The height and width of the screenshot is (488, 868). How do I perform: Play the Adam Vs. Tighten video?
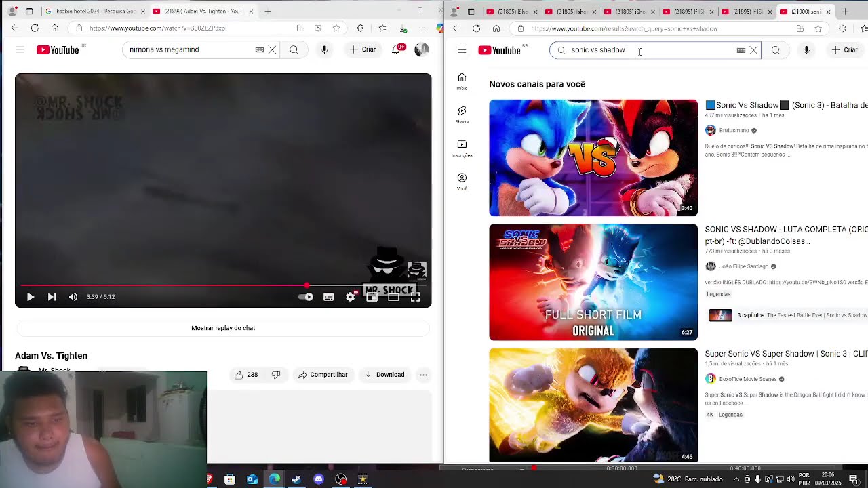[31, 297]
